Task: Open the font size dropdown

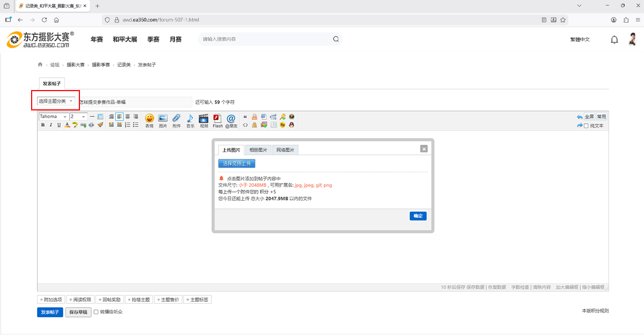Action: [78, 116]
